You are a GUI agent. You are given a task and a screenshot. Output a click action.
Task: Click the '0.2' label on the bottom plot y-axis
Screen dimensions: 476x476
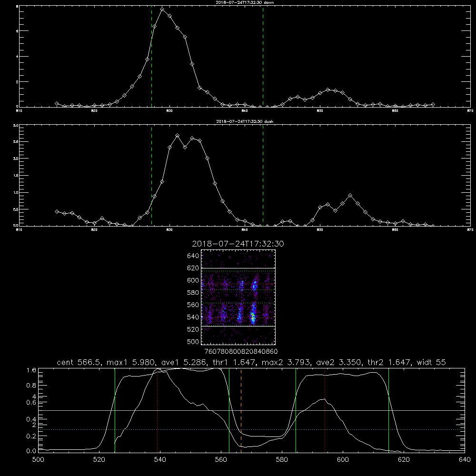point(31,436)
